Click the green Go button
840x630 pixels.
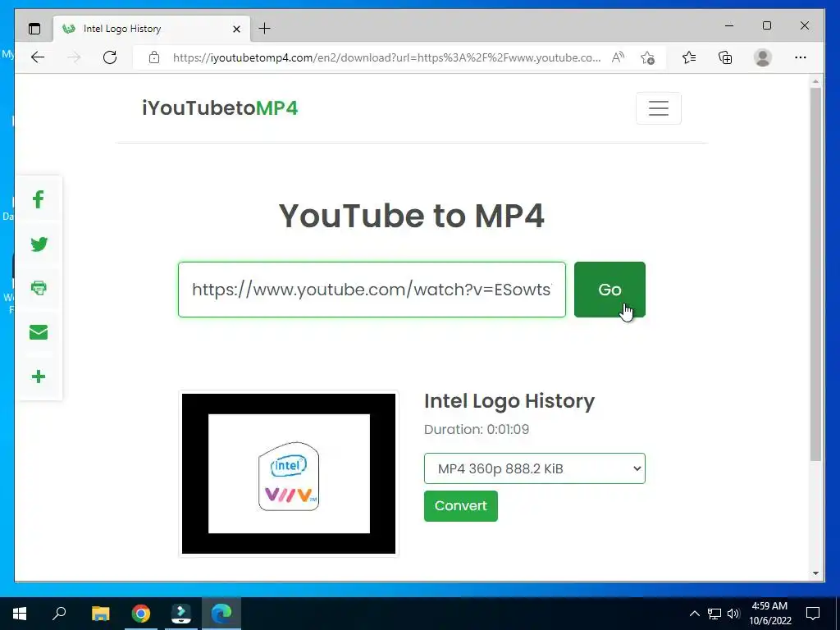(609, 290)
